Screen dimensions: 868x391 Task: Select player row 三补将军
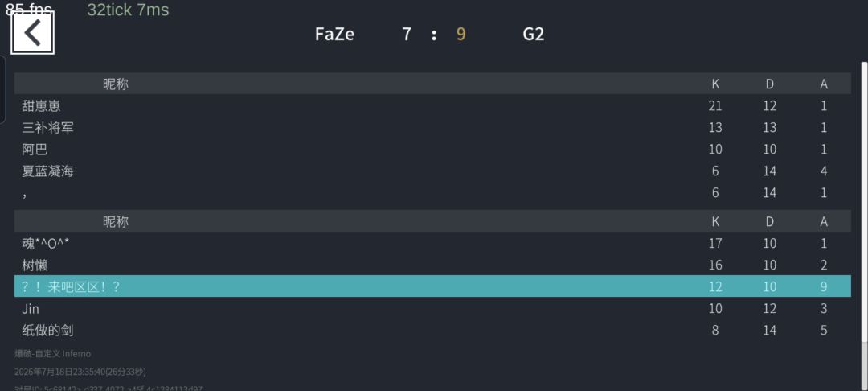432,127
